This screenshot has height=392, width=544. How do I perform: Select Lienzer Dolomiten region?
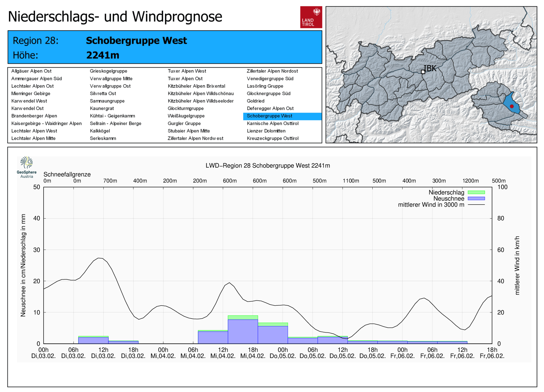pos(266,131)
